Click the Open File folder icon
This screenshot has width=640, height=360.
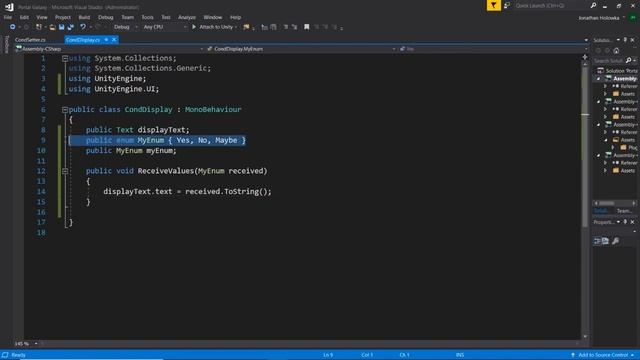(x=52, y=27)
